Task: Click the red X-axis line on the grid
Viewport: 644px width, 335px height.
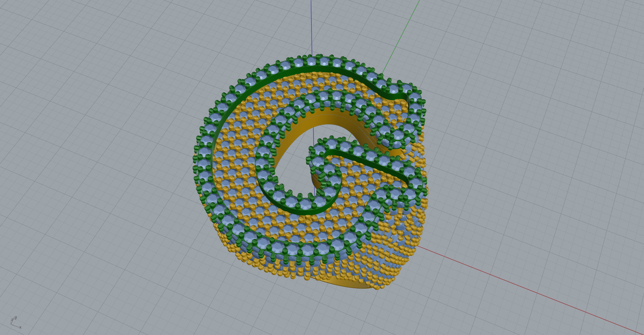Action: coord(530,290)
